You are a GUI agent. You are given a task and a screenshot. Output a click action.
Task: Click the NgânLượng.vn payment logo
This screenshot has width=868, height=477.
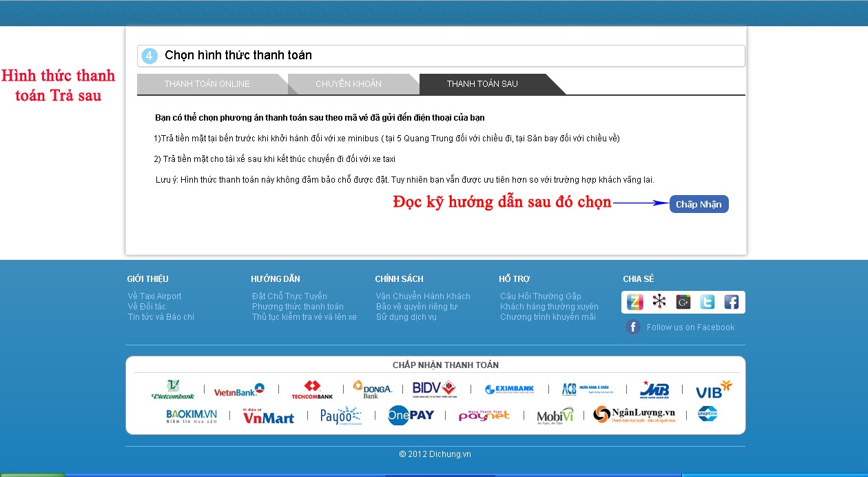tap(634, 414)
